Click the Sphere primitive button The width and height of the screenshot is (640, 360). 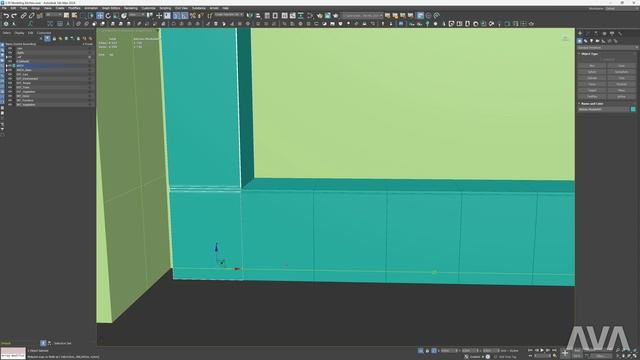point(592,72)
